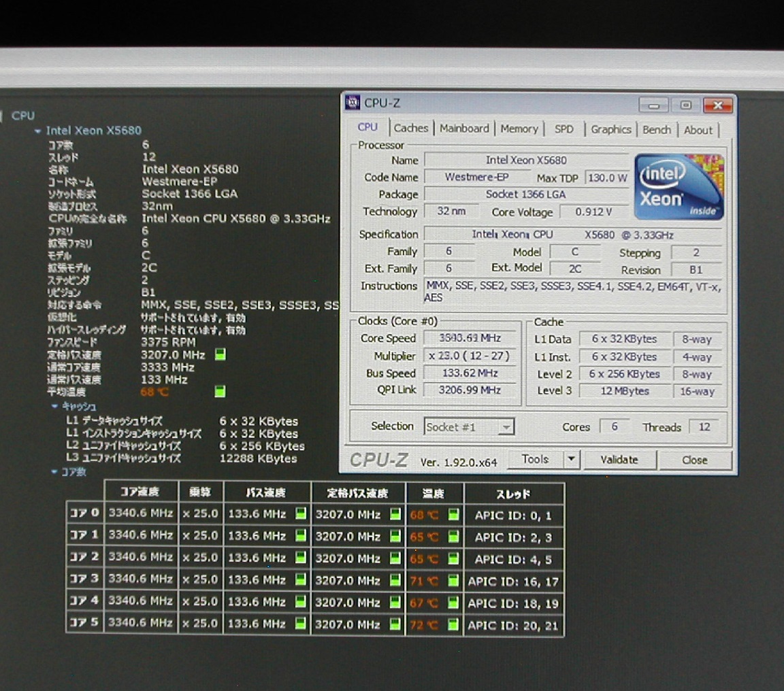Click the Intel Xeon inside logo
Viewport: 784px width, 691px height.
tap(679, 187)
